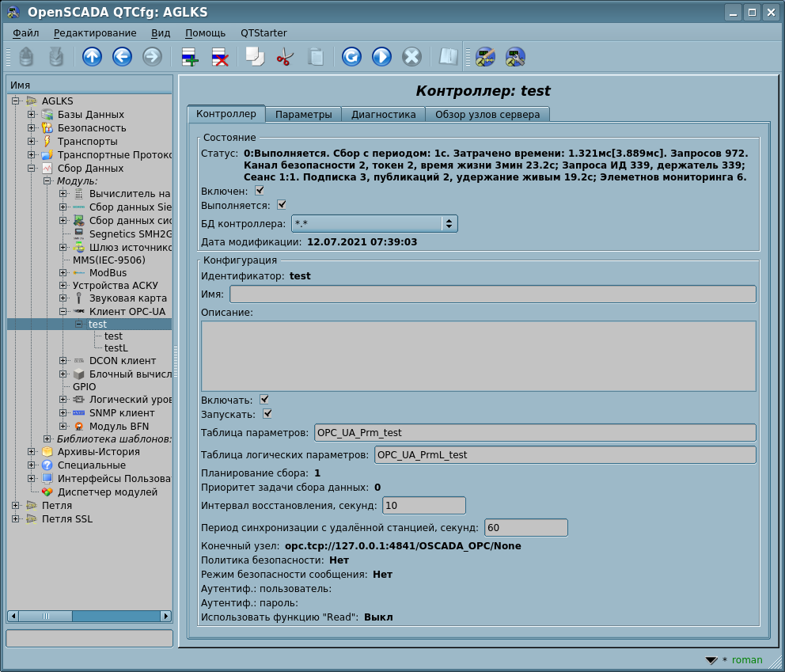Click the Load from DB toolbar icon

pos(26,56)
